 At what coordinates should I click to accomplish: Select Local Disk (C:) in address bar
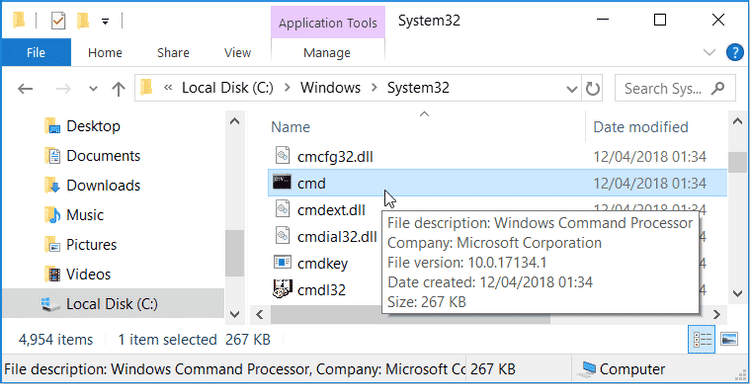pos(227,88)
